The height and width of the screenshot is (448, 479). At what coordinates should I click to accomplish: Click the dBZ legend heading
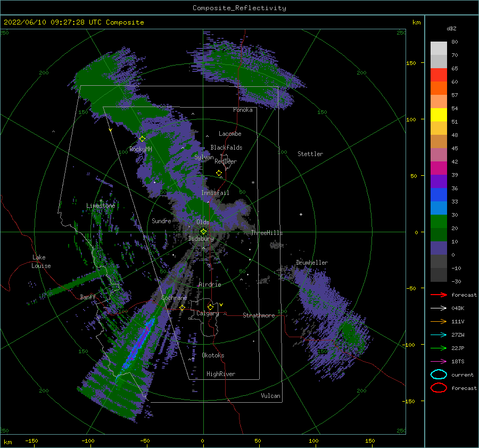coord(451,28)
